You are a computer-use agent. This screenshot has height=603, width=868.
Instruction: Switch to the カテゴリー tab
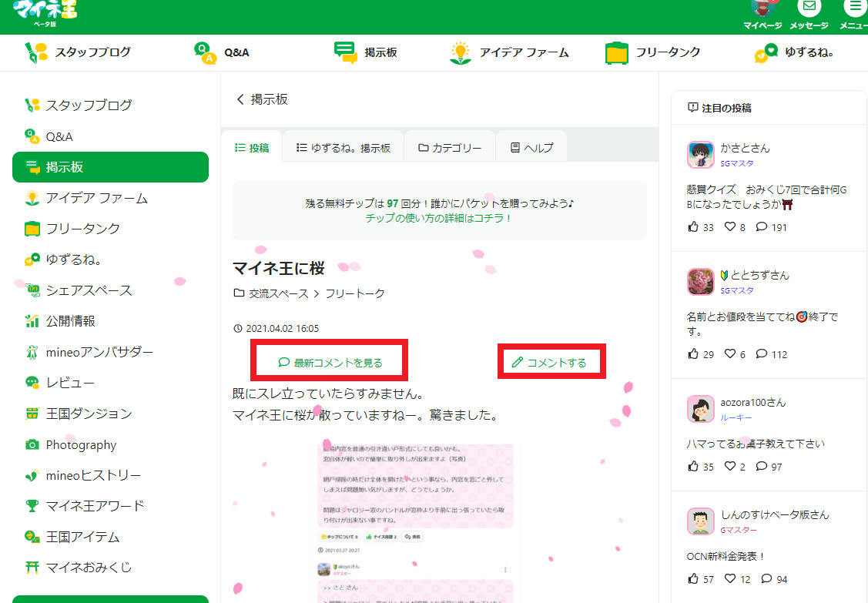(x=450, y=147)
